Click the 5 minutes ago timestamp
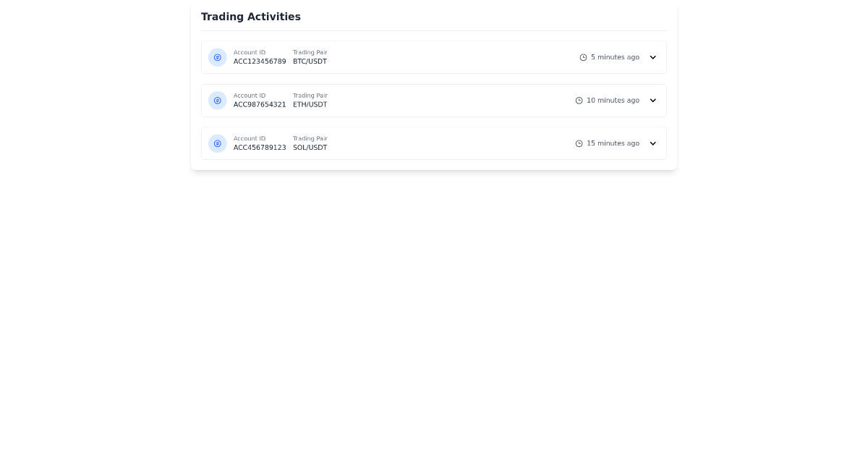 tap(615, 57)
